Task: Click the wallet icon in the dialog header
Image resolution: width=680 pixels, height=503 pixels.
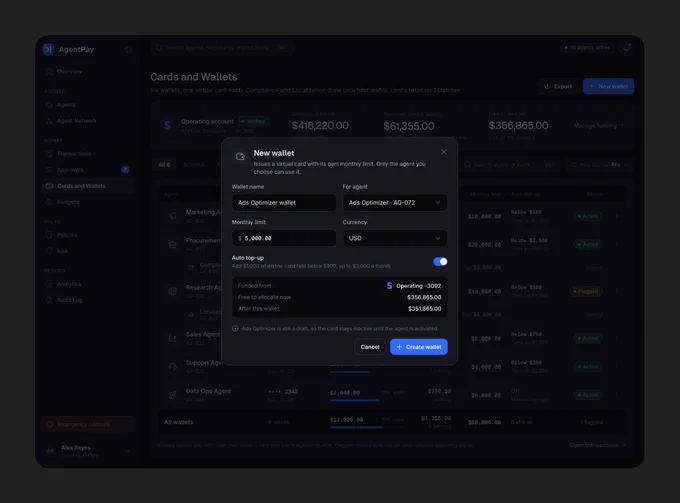Action: coord(240,157)
